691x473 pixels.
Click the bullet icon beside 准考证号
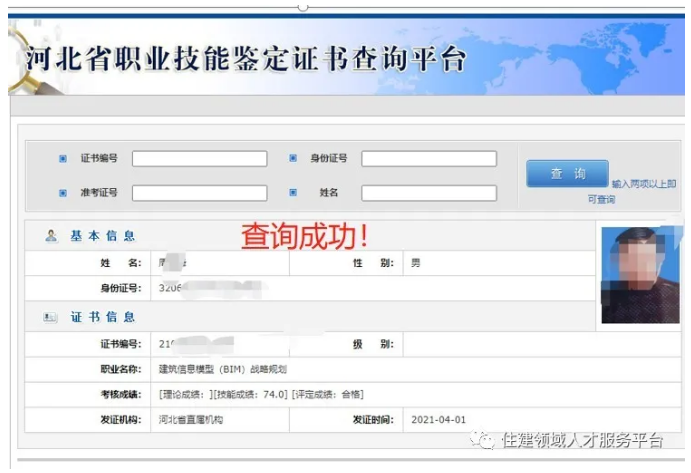tap(63, 193)
